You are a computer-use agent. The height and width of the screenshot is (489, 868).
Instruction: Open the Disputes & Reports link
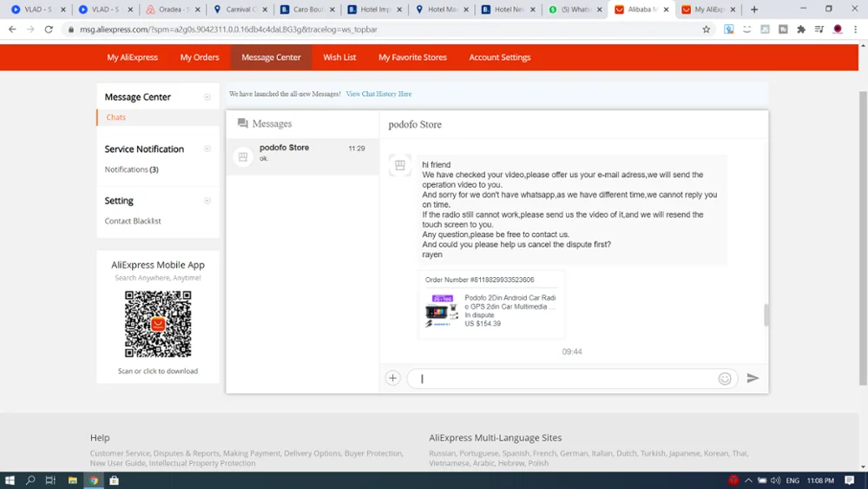point(187,453)
